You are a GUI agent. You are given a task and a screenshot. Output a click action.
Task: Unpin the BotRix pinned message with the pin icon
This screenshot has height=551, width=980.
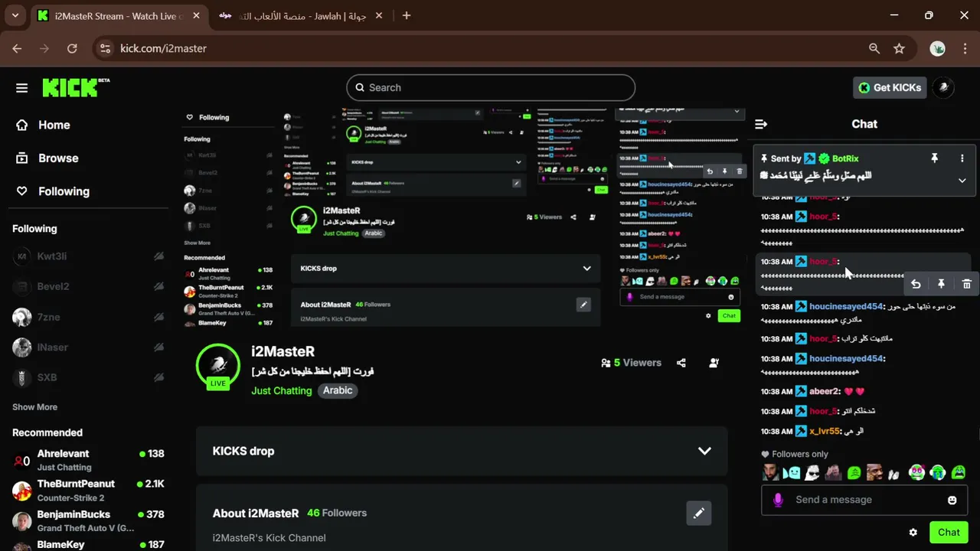tap(934, 158)
